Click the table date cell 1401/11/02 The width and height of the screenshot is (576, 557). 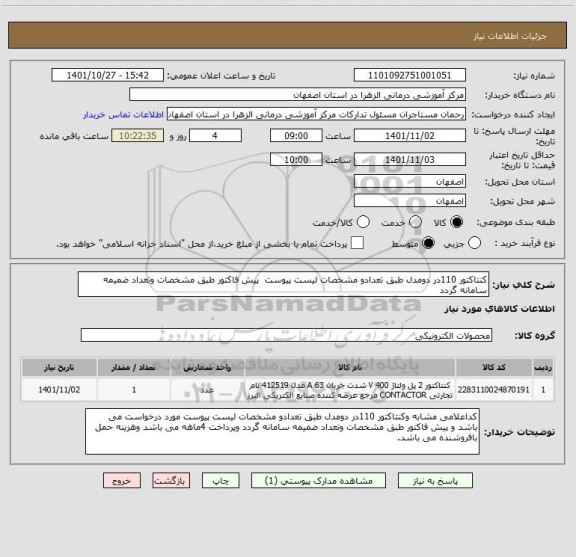tap(59, 390)
